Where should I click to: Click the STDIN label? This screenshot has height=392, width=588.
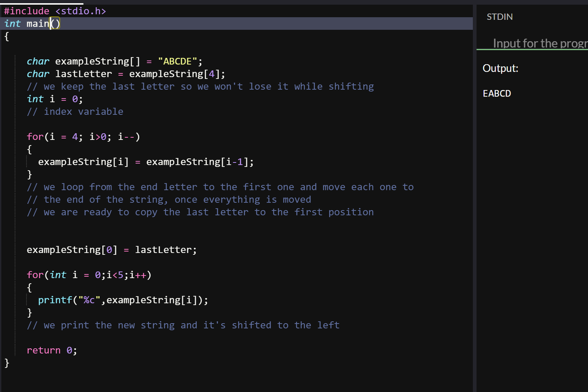499,17
